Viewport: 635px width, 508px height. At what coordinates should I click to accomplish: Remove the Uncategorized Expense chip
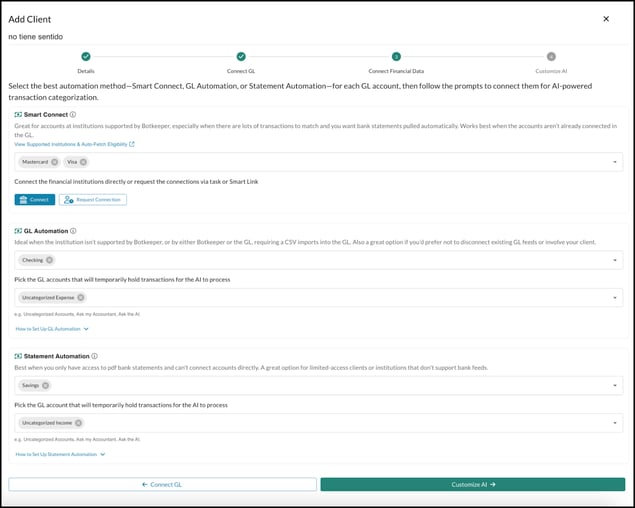click(x=80, y=297)
